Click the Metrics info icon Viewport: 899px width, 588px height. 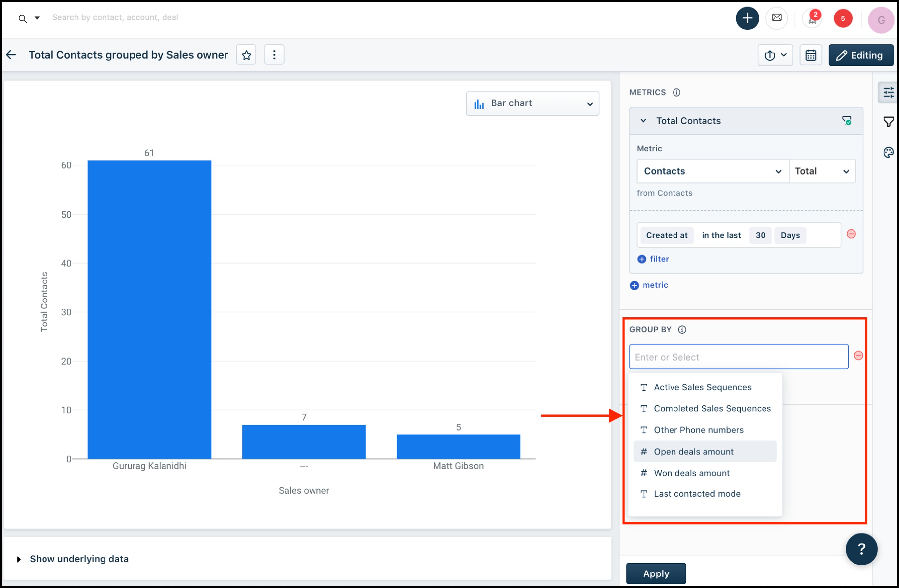676,93
